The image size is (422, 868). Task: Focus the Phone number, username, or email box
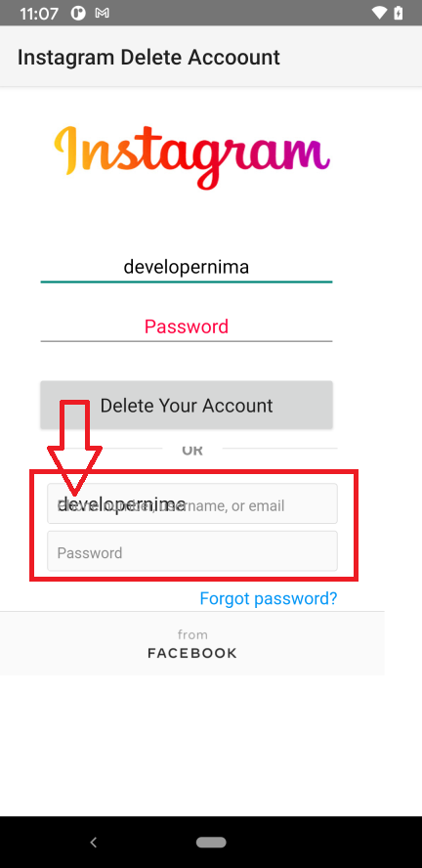tap(191, 503)
